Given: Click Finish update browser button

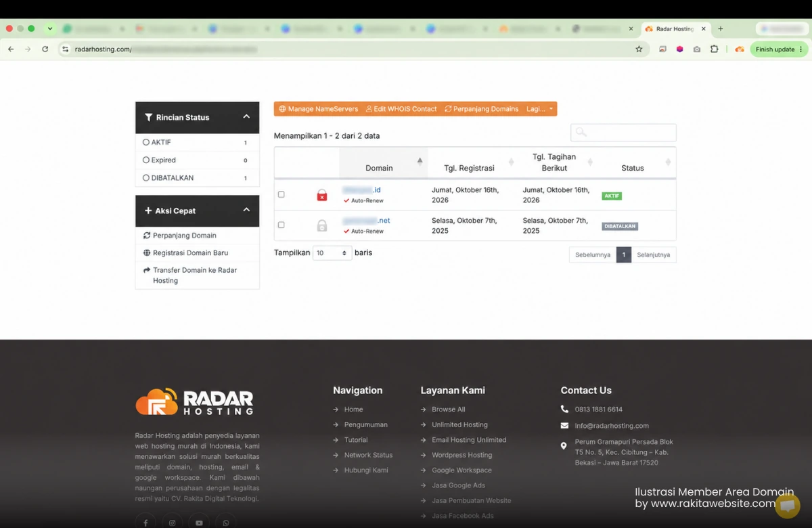Looking at the screenshot, I should [x=779, y=49].
